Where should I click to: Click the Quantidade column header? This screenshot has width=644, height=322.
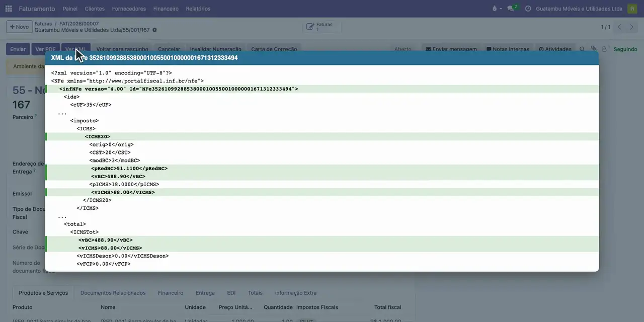(x=278, y=307)
